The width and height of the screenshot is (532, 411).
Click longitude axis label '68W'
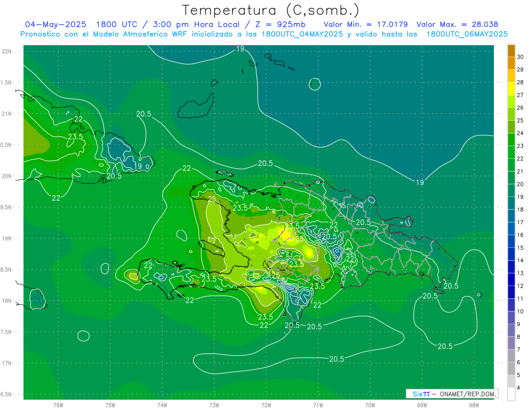point(474,405)
